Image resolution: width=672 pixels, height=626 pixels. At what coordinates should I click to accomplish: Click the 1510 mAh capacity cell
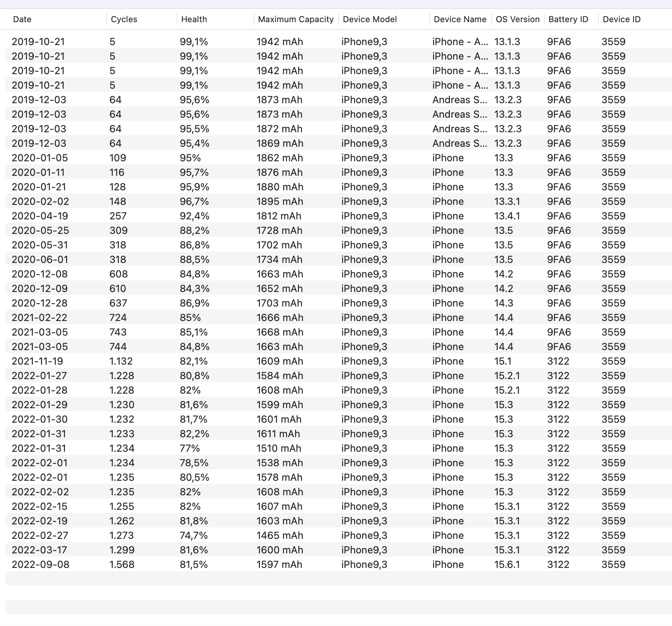[279, 448]
